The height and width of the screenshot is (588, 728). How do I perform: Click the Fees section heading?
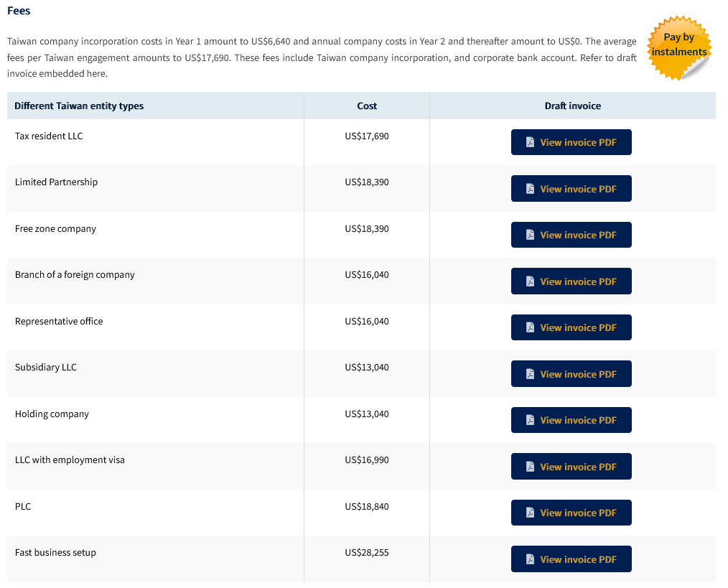19,11
